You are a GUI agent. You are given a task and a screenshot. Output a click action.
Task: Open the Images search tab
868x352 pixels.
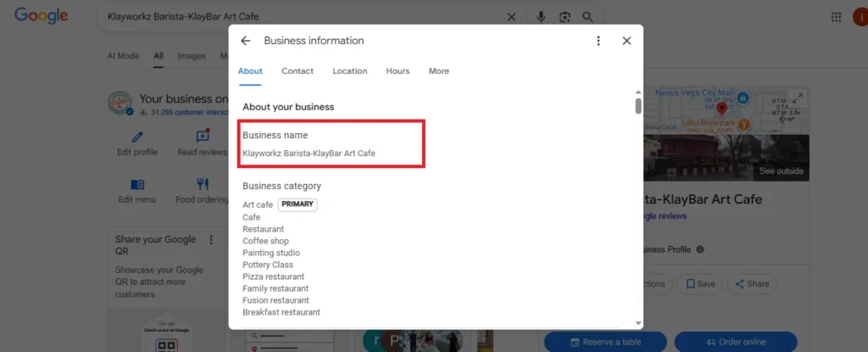tap(192, 56)
